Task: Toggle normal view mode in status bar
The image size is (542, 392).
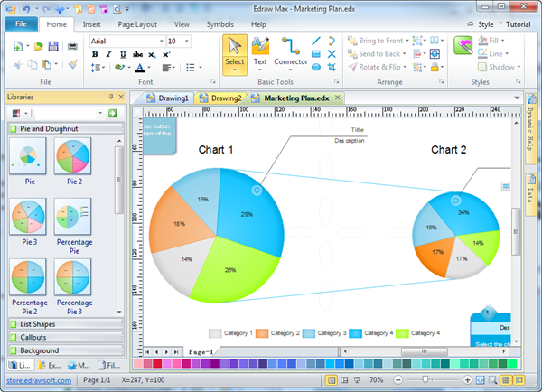Action: (332, 380)
